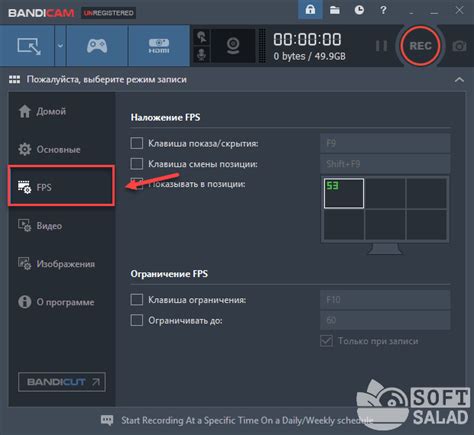474x435 pixels.
Task: Toggle the microphone recording icon
Action: pos(202,55)
